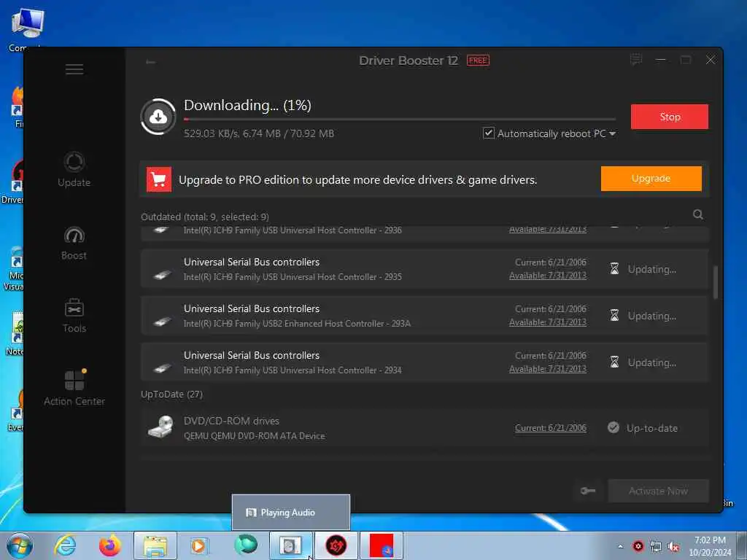747x560 pixels.
Task: Click the Up-to-date checkmark icon for DVD-ROM
Action: (x=614, y=427)
